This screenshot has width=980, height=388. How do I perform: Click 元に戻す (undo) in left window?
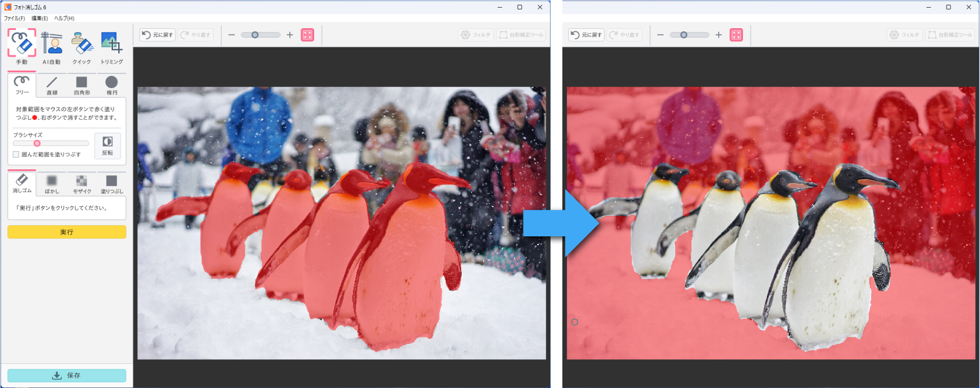[x=157, y=35]
